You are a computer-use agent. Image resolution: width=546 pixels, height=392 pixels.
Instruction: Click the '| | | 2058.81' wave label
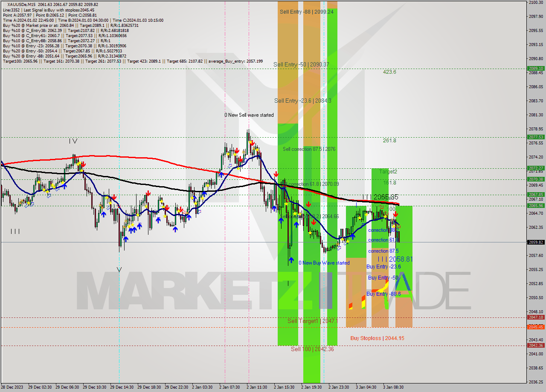pos(395,259)
